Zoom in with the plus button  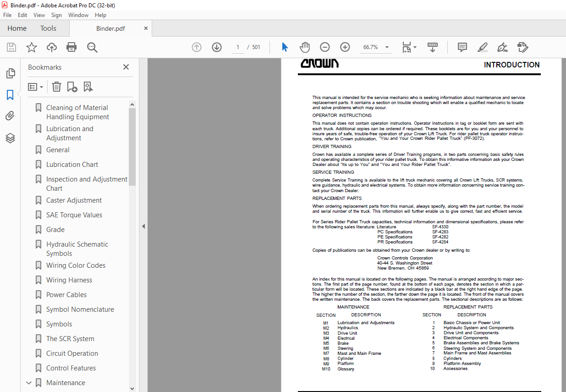345,47
